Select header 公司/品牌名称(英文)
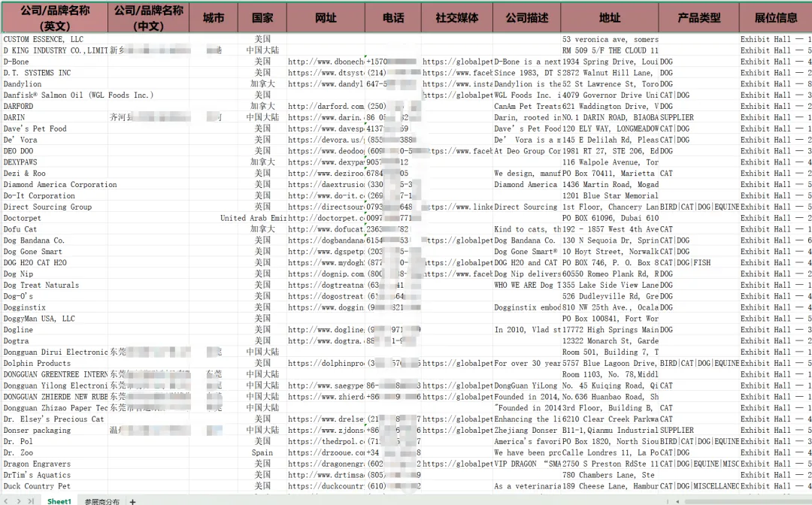Screen dimensions: 812x505 tap(55, 17)
